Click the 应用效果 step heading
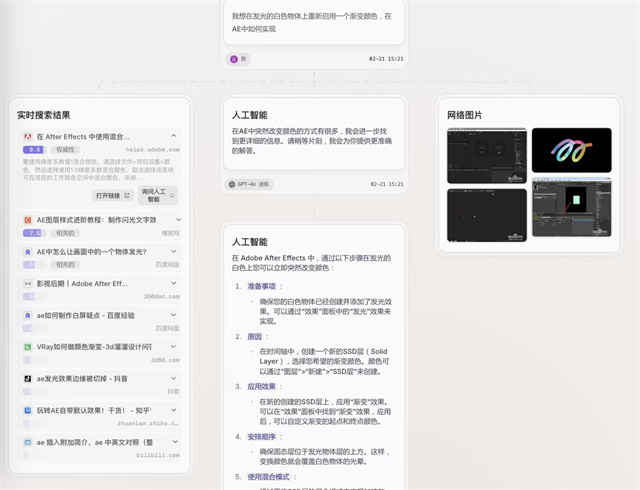 pos(262,386)
